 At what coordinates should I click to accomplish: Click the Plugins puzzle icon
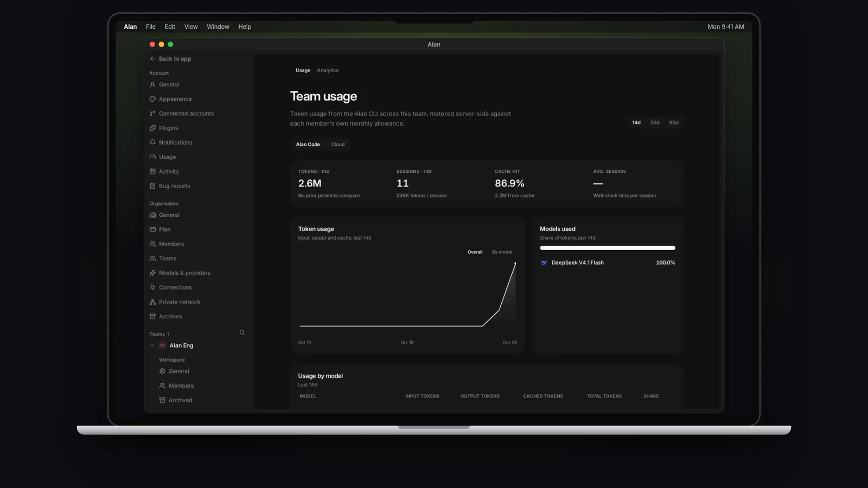pos(152,128)
